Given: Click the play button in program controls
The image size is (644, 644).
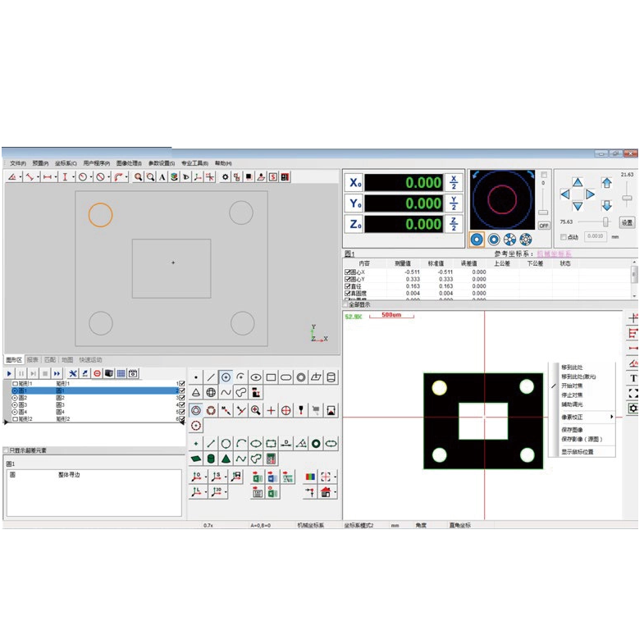Looking at the screenshot, I should tap(10, 373).
